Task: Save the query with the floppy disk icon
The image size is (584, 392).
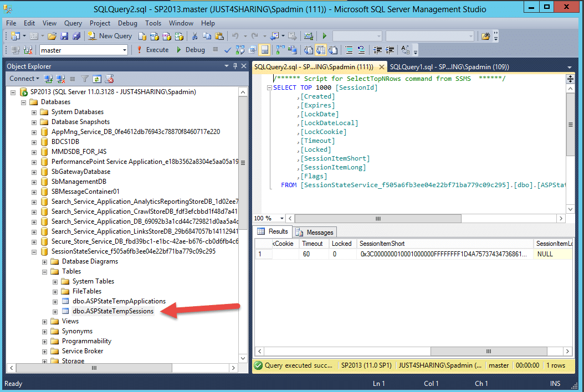Action: 64,36
